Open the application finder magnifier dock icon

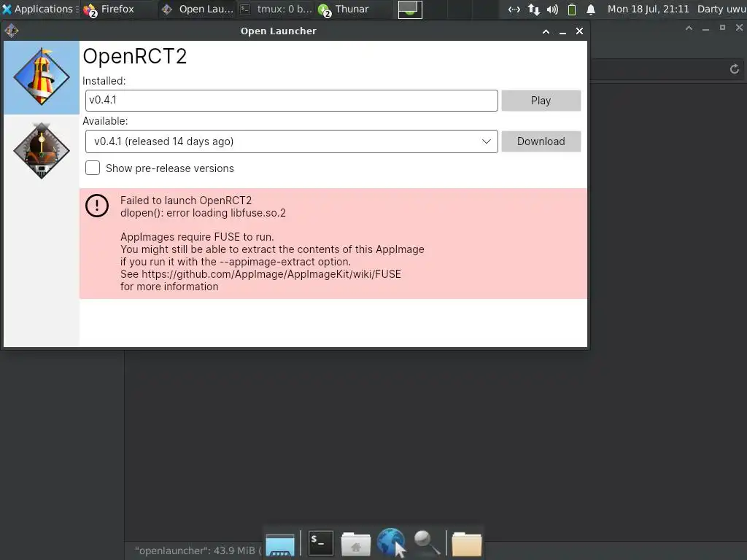(x=426, y=542)
